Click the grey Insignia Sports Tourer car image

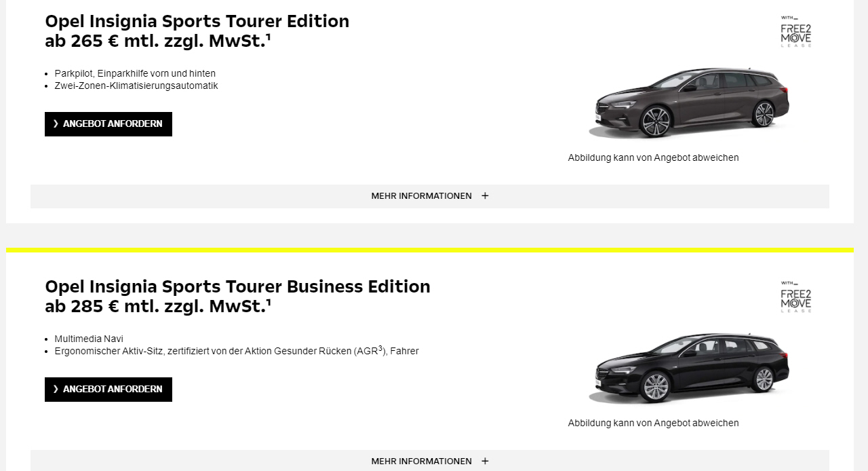click(690, 103)
